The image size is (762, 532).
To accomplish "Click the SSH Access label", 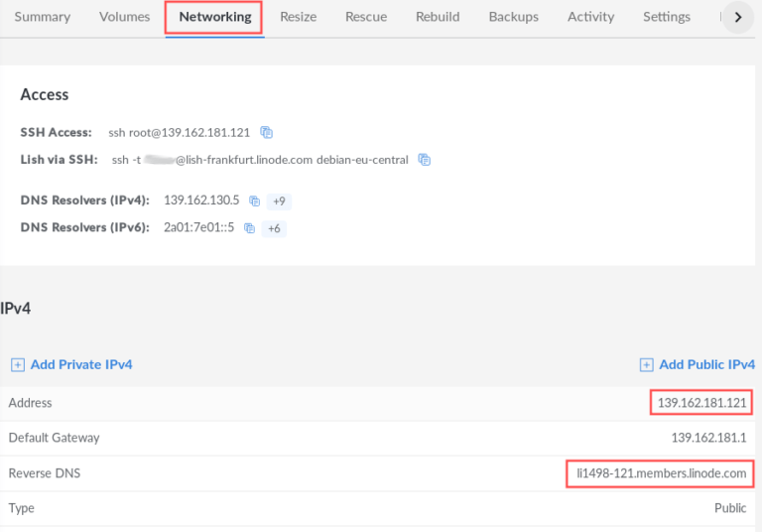I will 56,132.
